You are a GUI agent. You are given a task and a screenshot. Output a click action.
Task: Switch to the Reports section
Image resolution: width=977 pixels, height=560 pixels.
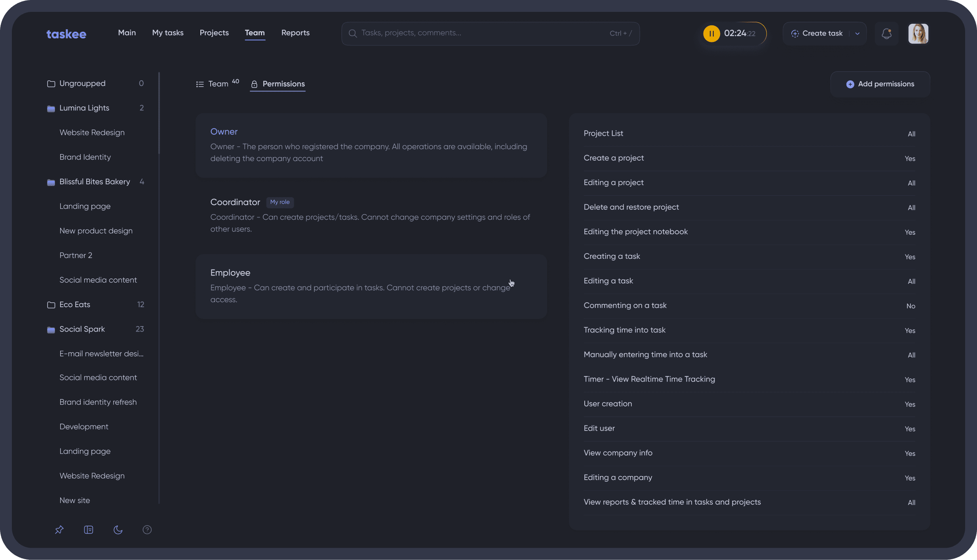pyautogui.click(x=295, y=33)
